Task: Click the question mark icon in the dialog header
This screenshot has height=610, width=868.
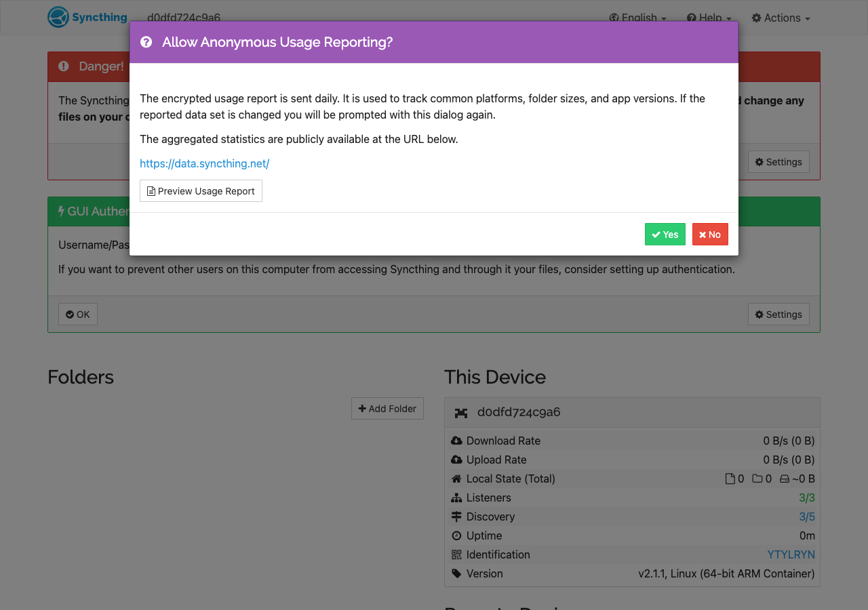Action: (x=146, y=42)
